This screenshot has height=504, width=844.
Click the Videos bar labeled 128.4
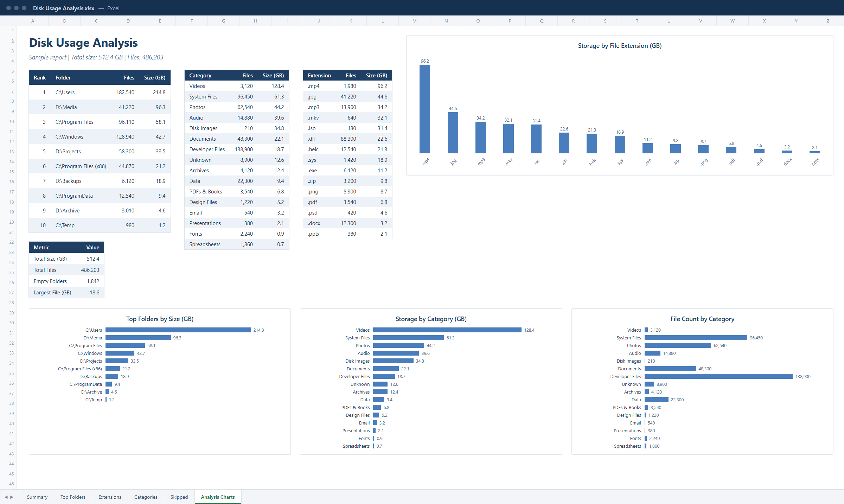click(447, 330)
